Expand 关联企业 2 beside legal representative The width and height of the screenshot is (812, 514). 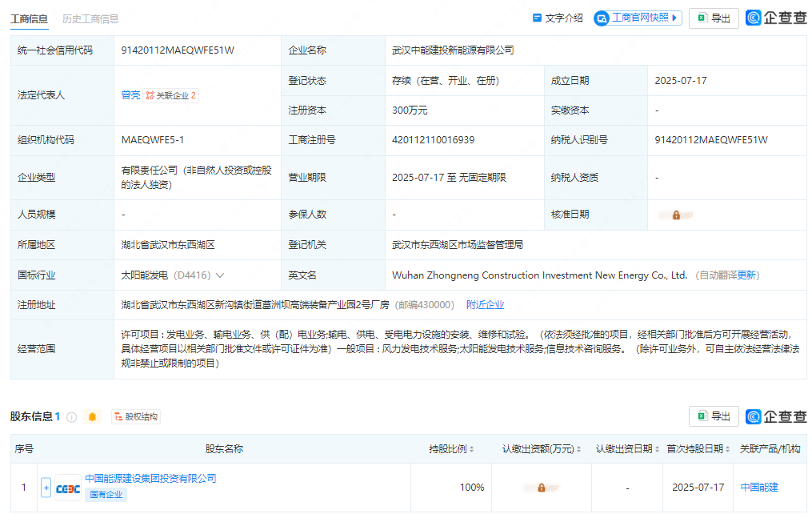pyautogui.click(x=170, y=94)
